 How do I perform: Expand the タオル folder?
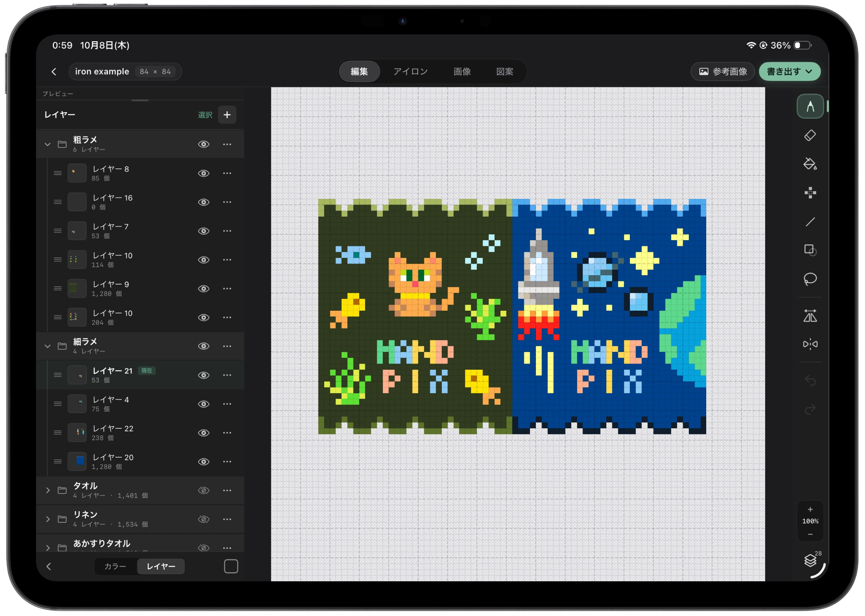[x=47, y=490]
